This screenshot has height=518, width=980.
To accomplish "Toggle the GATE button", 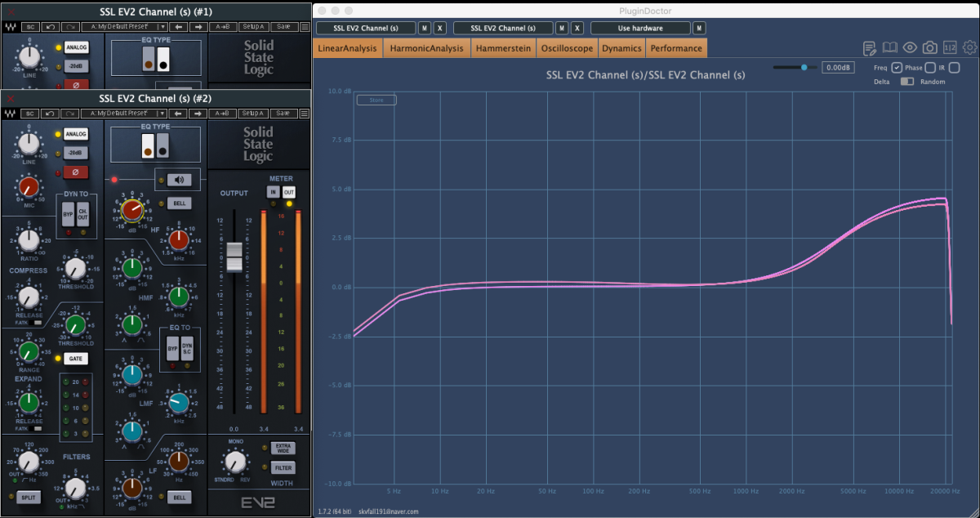I will click(x=76, y=359).
